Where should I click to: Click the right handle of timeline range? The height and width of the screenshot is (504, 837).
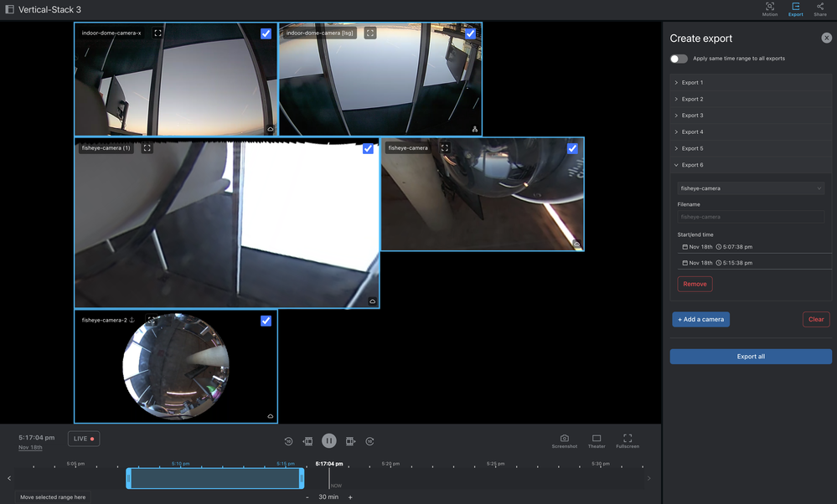tap(301, 478)
